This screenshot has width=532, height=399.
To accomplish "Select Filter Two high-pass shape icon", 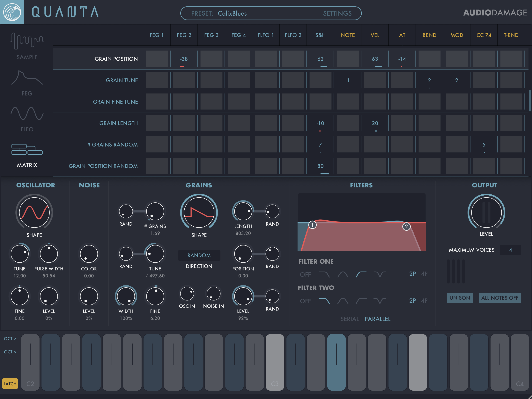I will (x=361, y=301).
